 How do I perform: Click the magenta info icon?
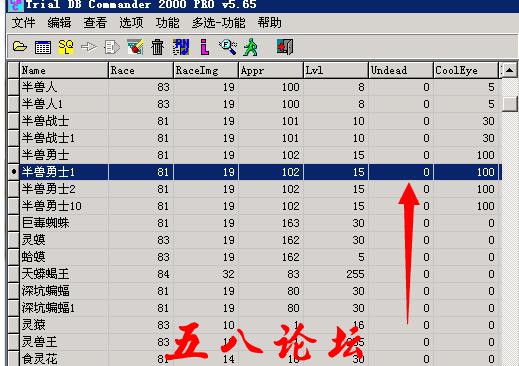[205, 47]
